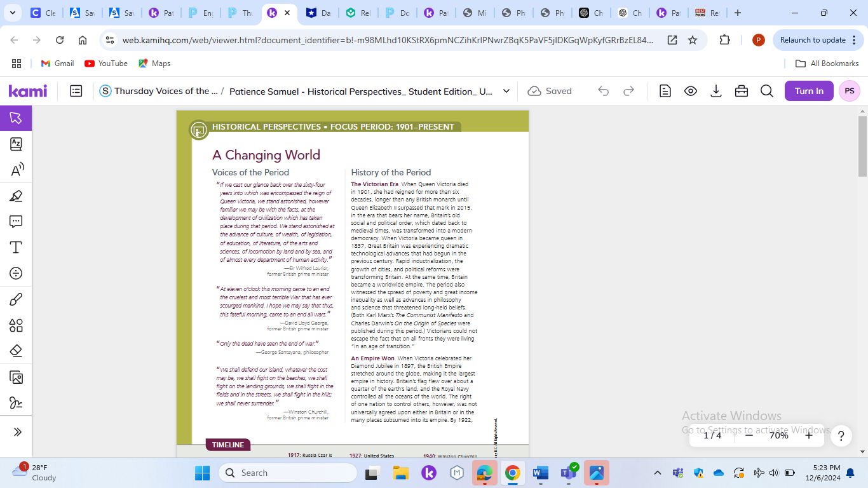
Task: Open the 70% zoom level menu
Action: [x=779, y=435]
